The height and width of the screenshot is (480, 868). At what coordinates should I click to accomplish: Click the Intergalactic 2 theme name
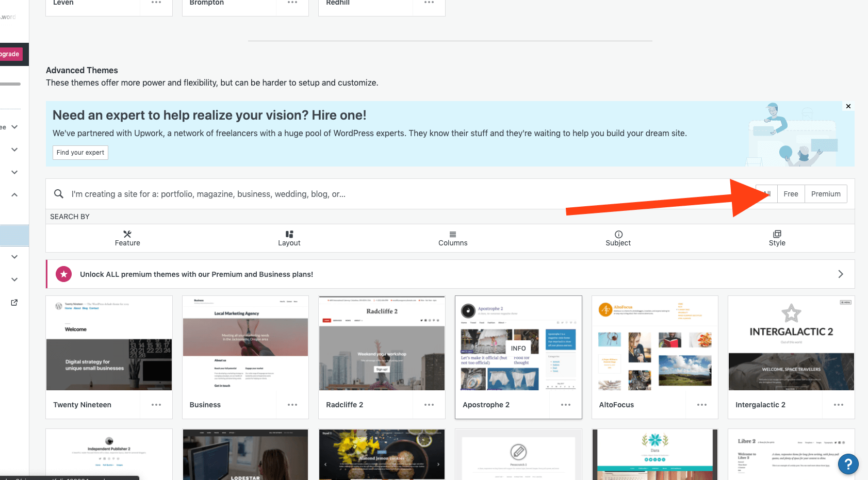760,405
